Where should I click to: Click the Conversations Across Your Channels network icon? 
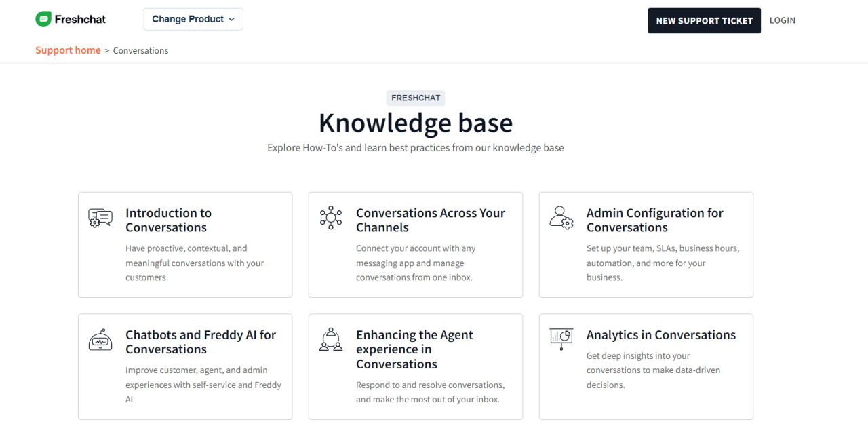[x=331, y=217]
